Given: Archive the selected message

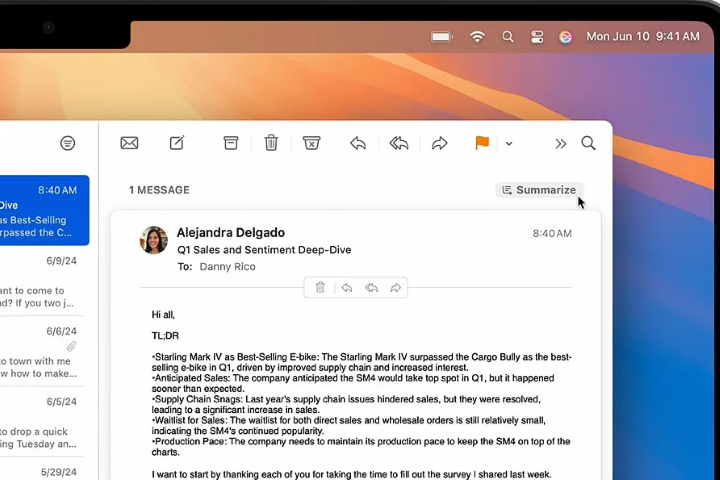Looking at the screenshot, I should (231, 143).
